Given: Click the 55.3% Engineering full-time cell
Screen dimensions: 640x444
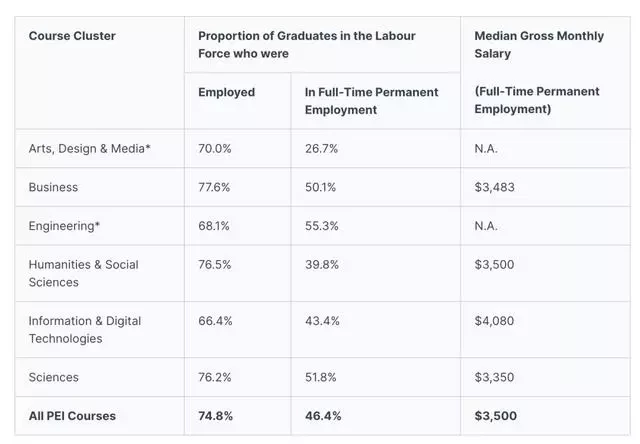Looking at the screenshot, I should (322, 226).
